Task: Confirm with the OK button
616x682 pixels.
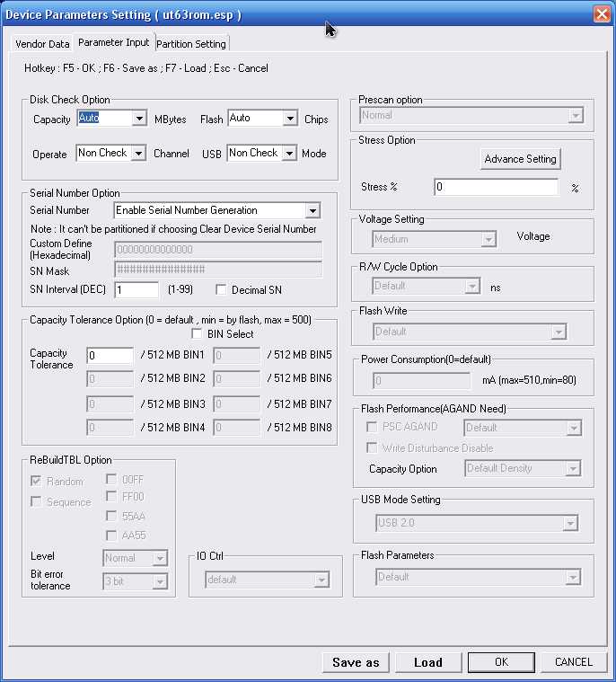Action: click(501, 662)
